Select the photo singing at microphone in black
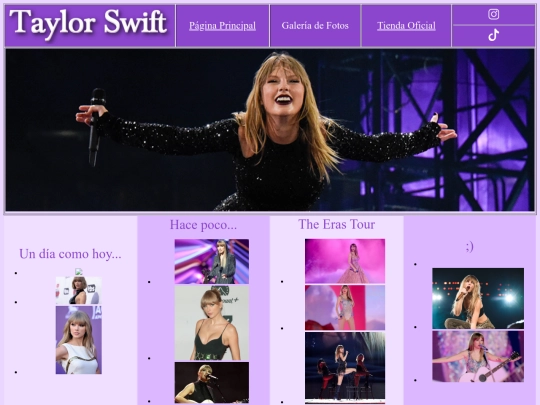Viewport: 540px width, 405px height. pyautogui.click(x=212, y=382)
